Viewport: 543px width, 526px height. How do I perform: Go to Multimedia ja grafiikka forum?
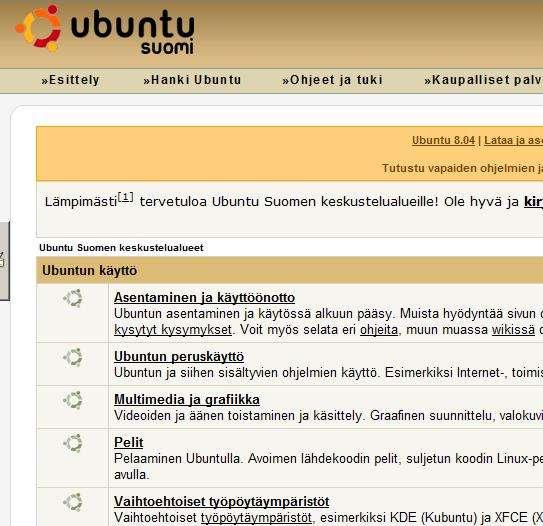[187, 399]
